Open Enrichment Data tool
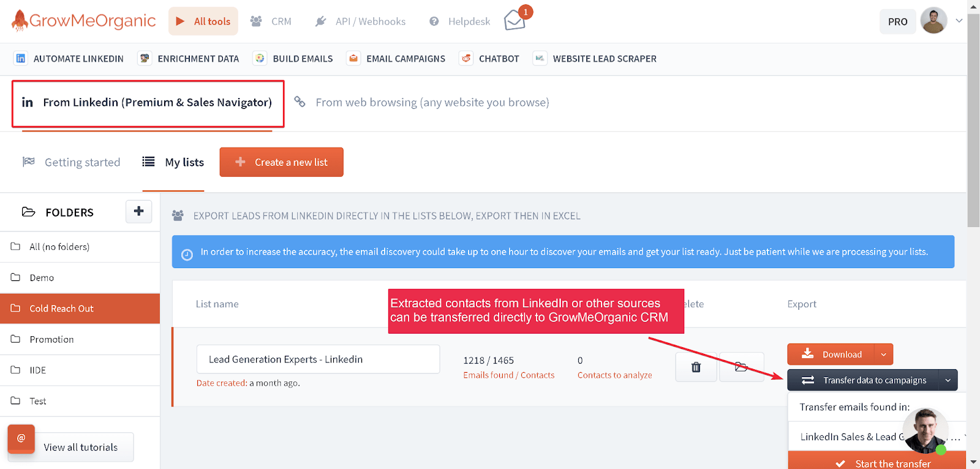Image resolution: width=980 pixels, height=469 pixels. click(189, 59)
